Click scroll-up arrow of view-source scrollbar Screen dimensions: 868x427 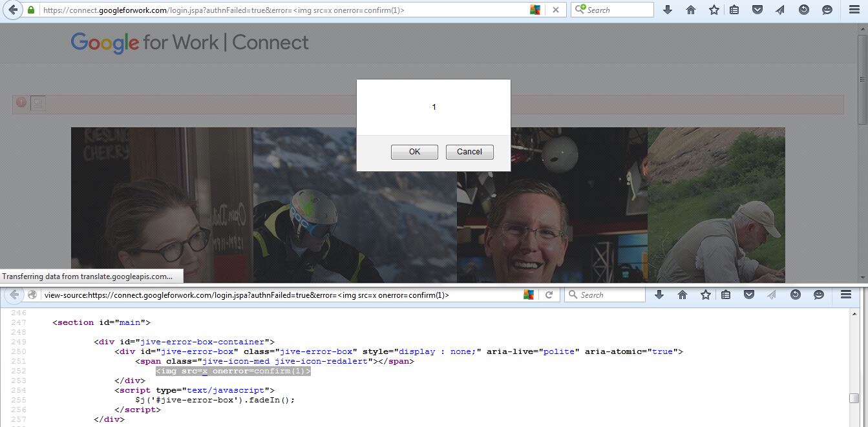(x=854, y=313)
